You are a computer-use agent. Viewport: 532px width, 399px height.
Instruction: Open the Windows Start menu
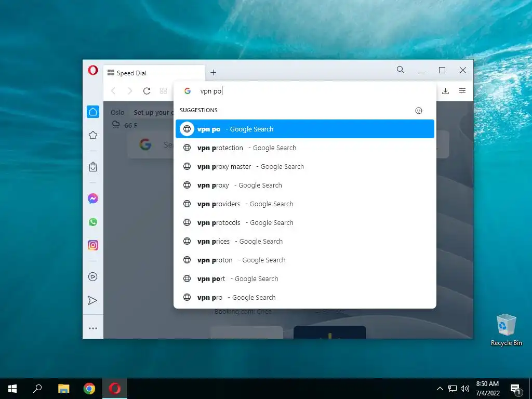[x=12, y=389]
